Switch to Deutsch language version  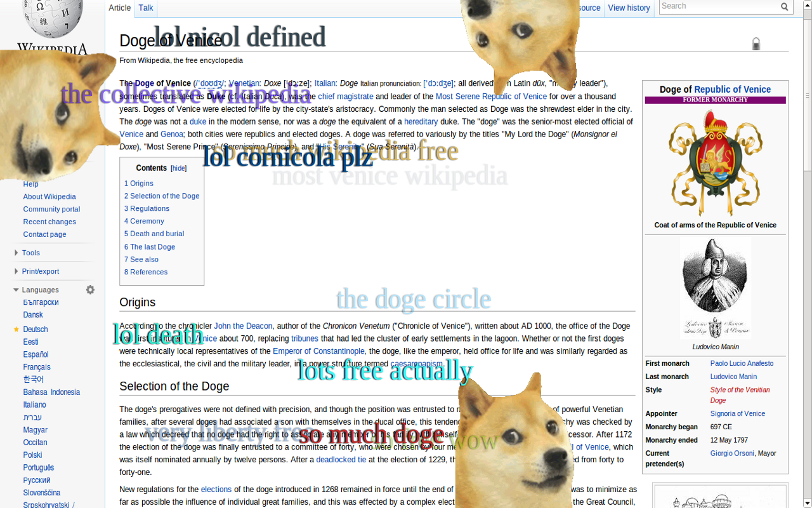[36, 329]
